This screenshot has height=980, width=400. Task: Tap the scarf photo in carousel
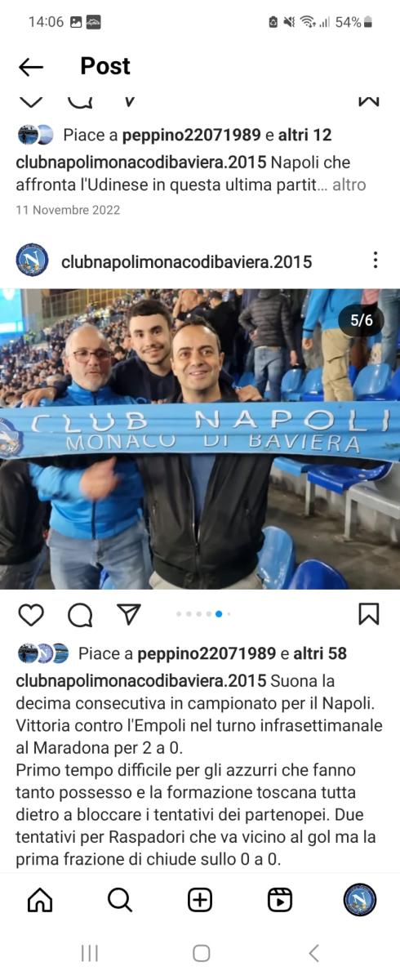click(200, 439)
